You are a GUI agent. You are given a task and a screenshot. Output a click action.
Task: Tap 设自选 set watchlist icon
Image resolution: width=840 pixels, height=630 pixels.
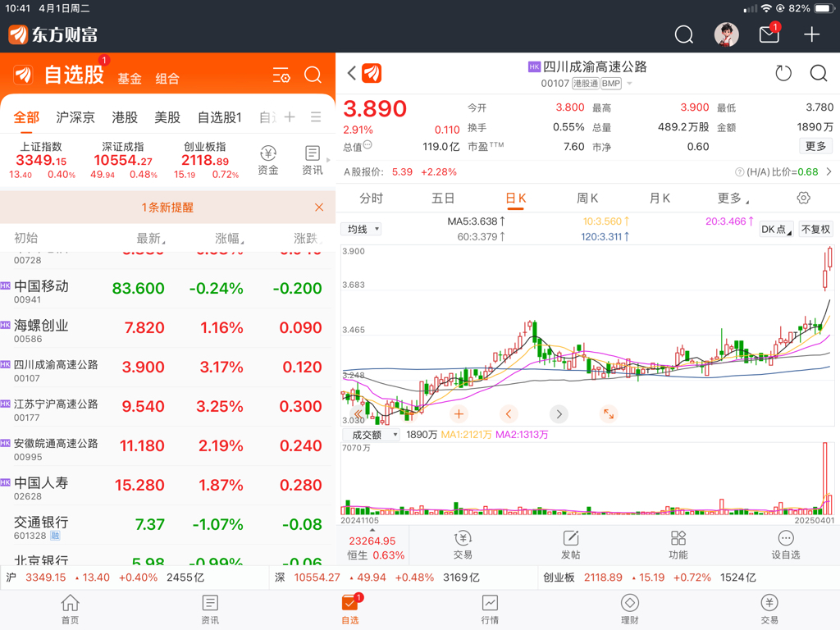pos(786,546)
